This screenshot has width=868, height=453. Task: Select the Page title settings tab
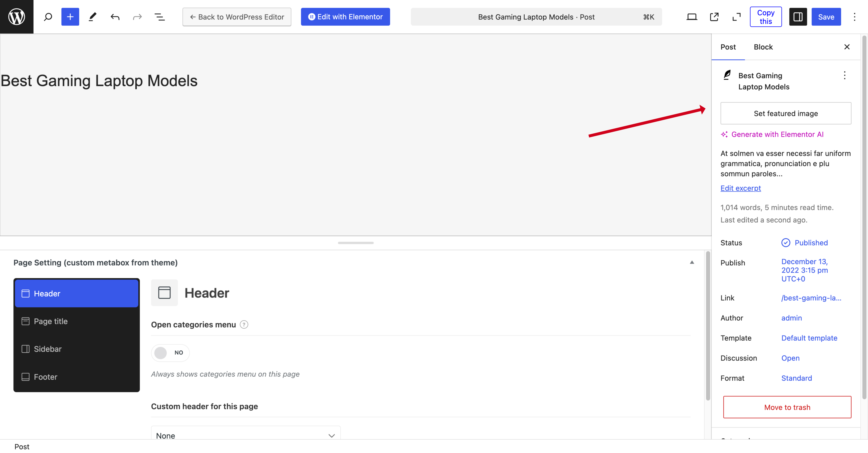point(76,321)
